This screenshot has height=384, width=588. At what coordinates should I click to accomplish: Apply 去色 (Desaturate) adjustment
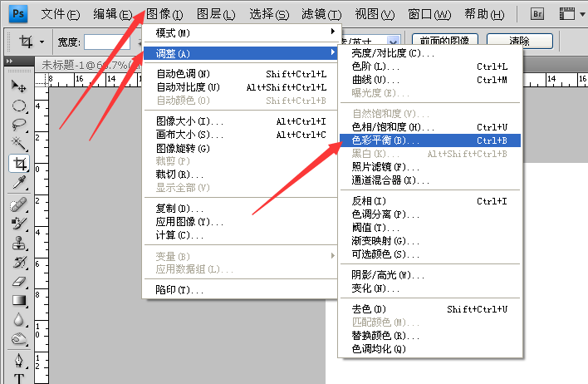coord(429,309)
